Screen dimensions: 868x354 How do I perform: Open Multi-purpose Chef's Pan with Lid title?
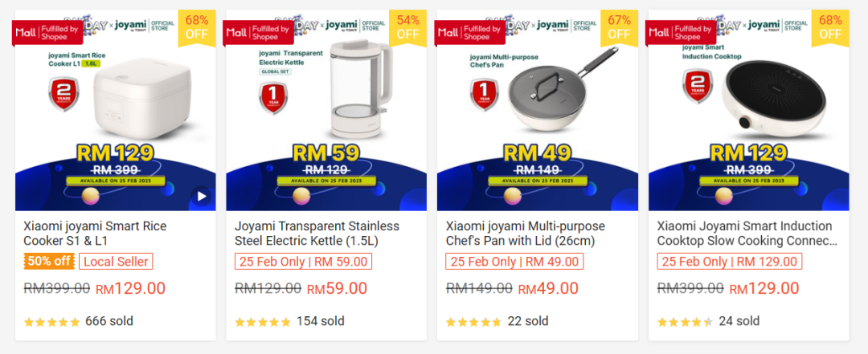(x=526, y=234)
